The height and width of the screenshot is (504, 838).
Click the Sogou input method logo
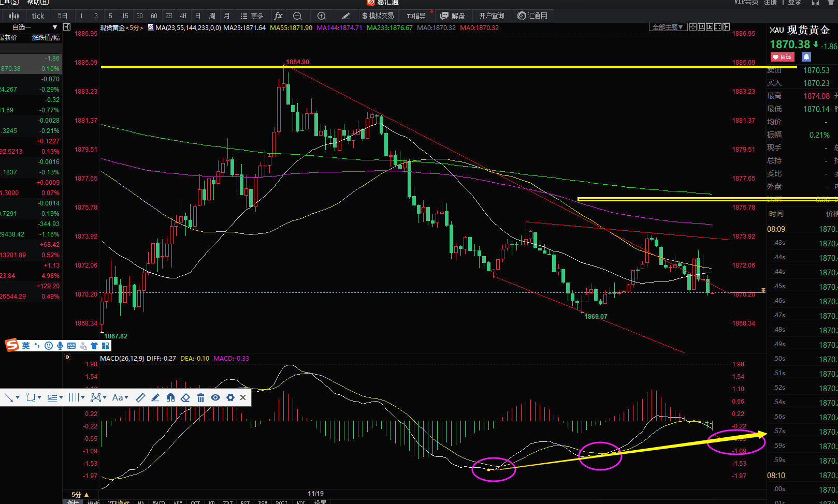pyautogui.click(x=12, y=345)
